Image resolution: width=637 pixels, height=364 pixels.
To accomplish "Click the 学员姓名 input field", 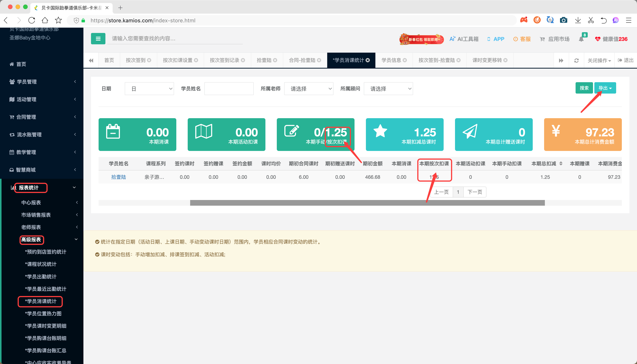I will tap(229, 89).
